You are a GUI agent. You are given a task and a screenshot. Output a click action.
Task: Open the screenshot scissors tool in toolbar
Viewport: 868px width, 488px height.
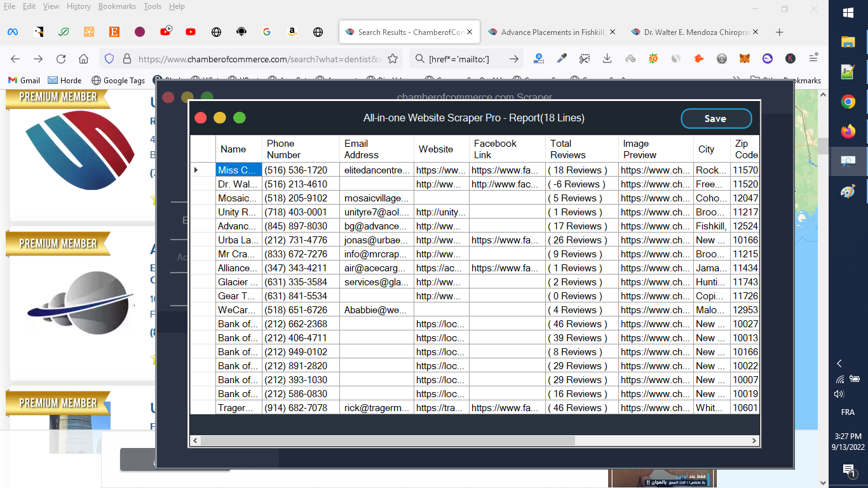coord(585,58)
